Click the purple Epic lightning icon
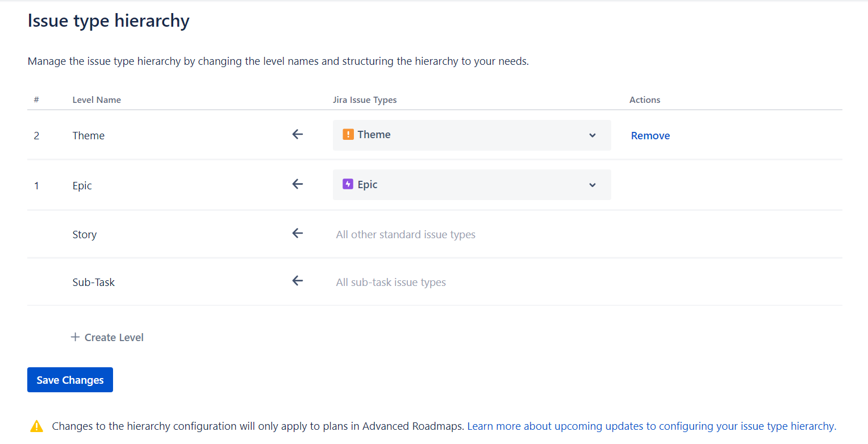Screen dimensions: 868x444 (348, 184)
